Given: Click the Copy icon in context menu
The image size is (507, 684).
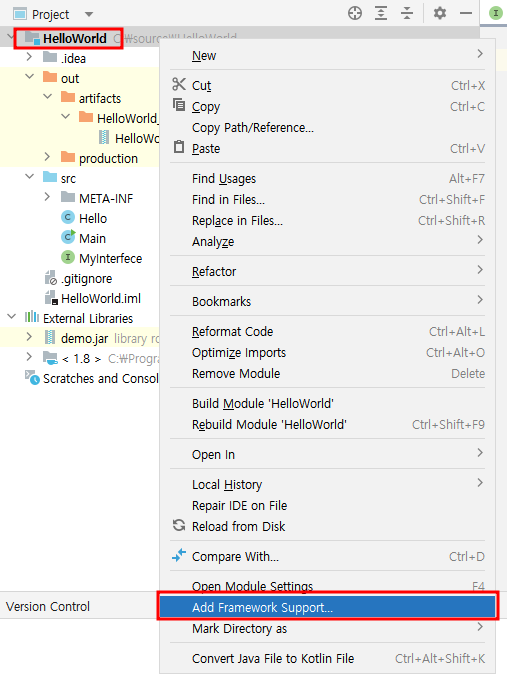Looking at the screenshot, I should (179, 105).
